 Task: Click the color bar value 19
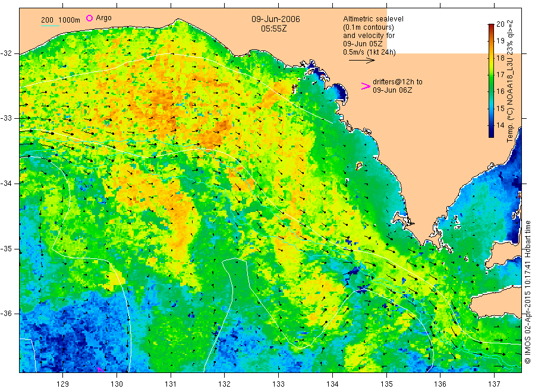coord(500,41)
